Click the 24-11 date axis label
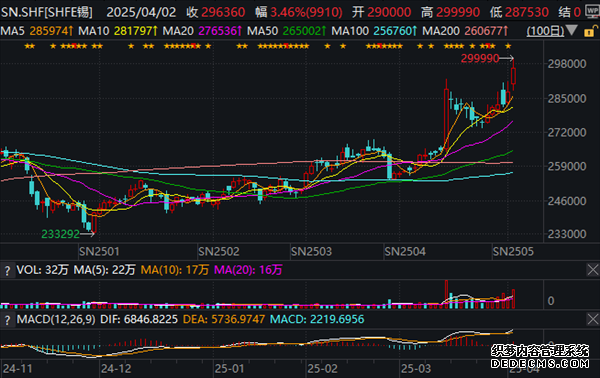The height and width of the screenshot is (378, 600). (18, 369)
